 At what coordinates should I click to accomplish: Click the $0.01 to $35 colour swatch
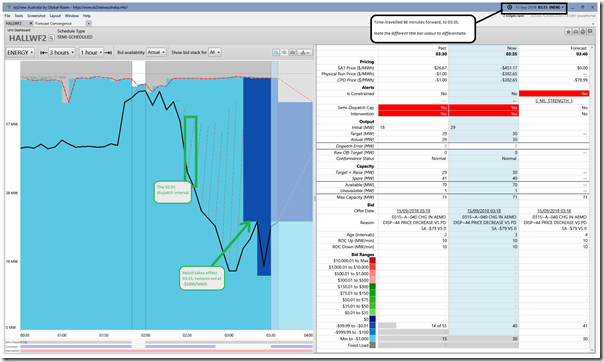click(x=372, y=313)
